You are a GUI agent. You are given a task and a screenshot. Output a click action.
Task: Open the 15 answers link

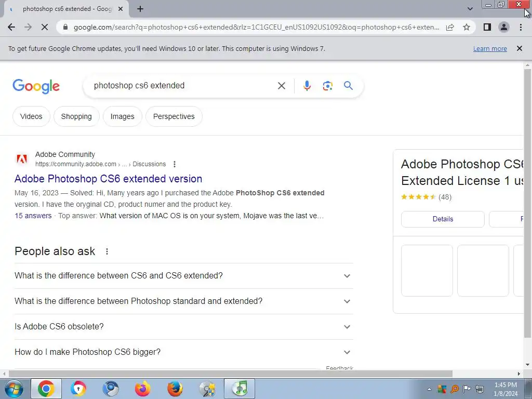pos(33,216)
